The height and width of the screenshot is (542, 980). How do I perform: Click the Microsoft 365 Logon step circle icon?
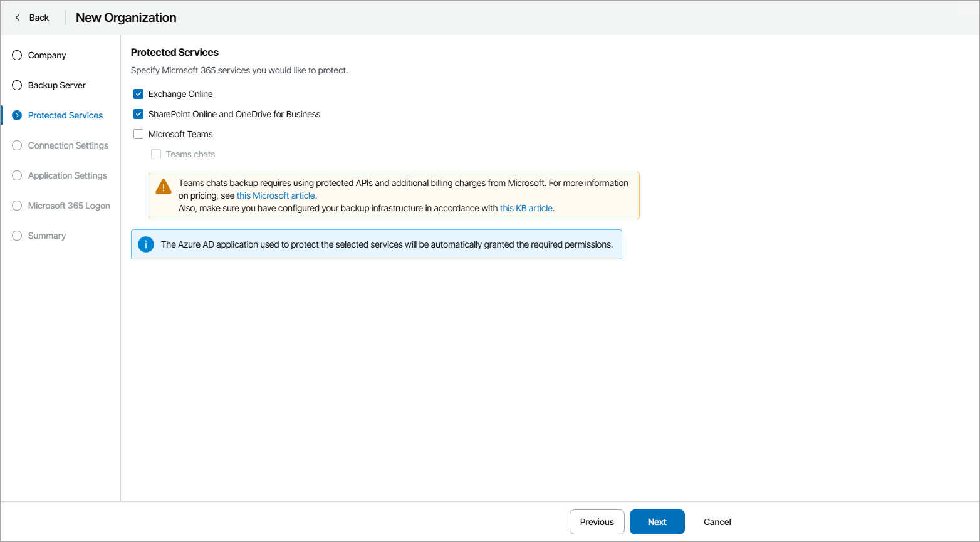click(x=16, y=206)
